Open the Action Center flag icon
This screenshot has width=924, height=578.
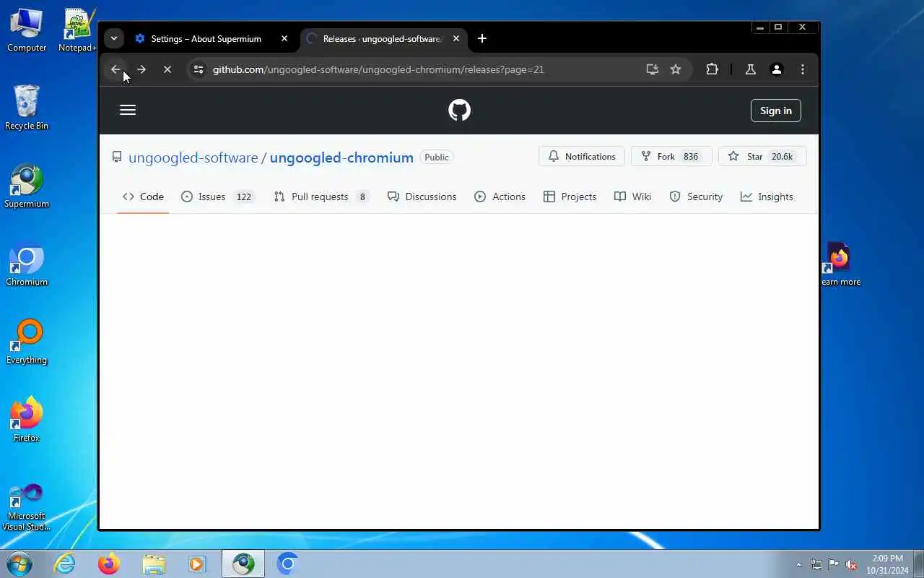coord(834,564)
